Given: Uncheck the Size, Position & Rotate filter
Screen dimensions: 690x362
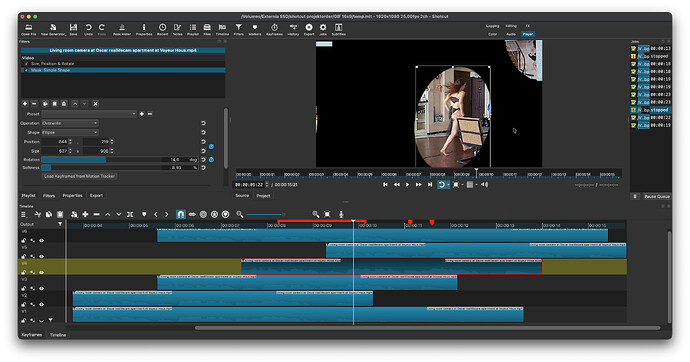Looking at the screenshot, I should coord(26,64).
